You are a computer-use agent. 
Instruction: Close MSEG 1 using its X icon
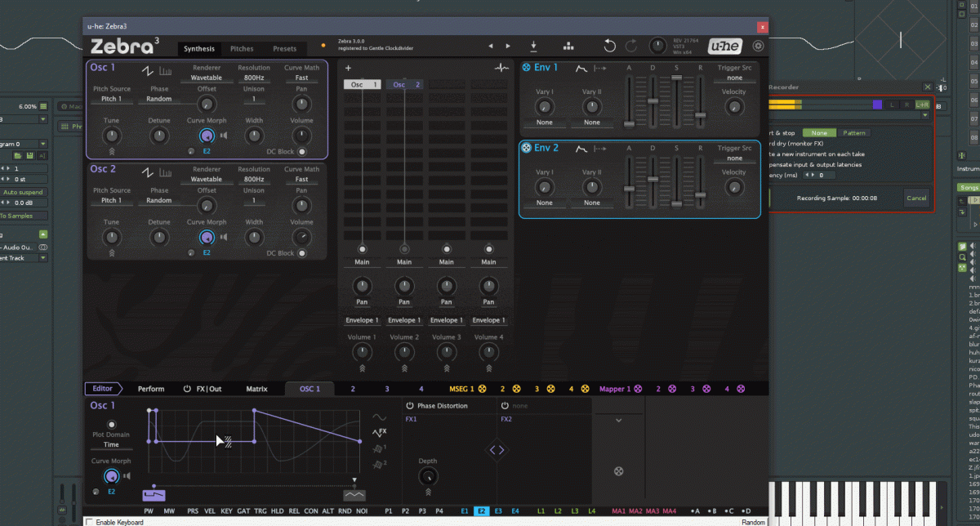tap(482, 389)
